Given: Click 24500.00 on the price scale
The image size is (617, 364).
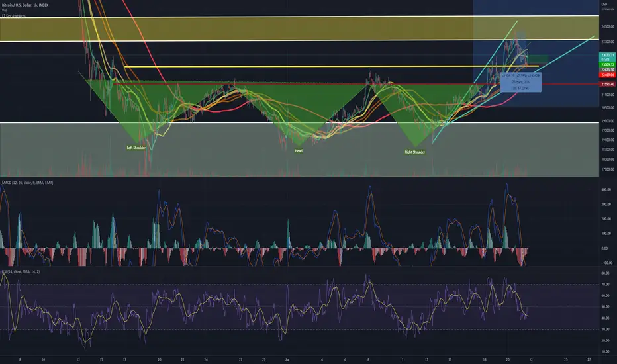Looking at the screenshot, I should click(x=607, y=26).
